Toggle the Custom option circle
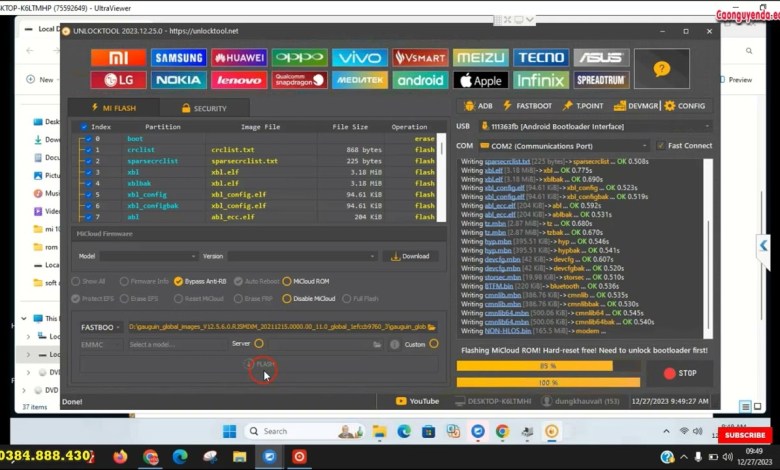 pos(434,344)
